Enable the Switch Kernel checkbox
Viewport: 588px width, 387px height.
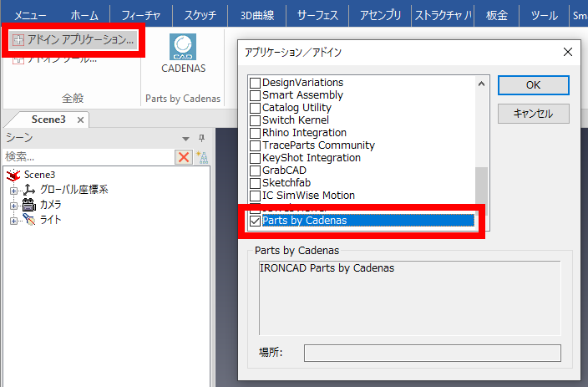[x=255, y=120]
